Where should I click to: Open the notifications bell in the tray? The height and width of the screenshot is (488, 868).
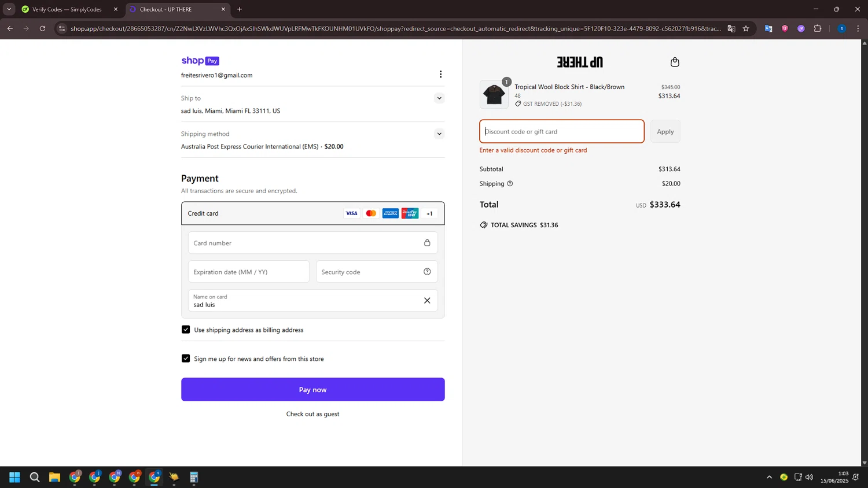click(x=856, y=477)
